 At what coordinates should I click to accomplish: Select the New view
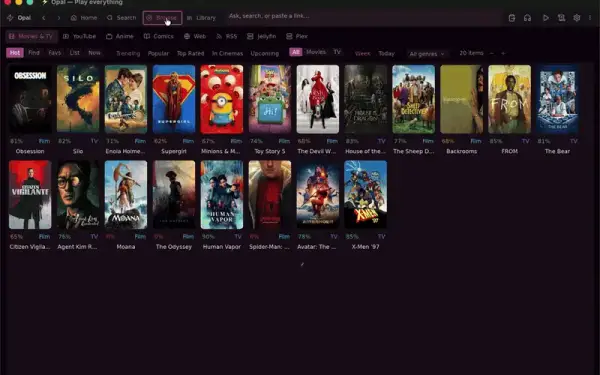tap(95, 53)
